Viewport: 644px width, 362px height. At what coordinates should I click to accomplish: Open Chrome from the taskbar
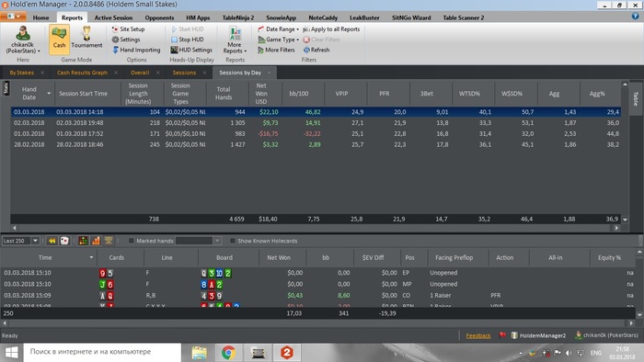(x=228, y=353)
